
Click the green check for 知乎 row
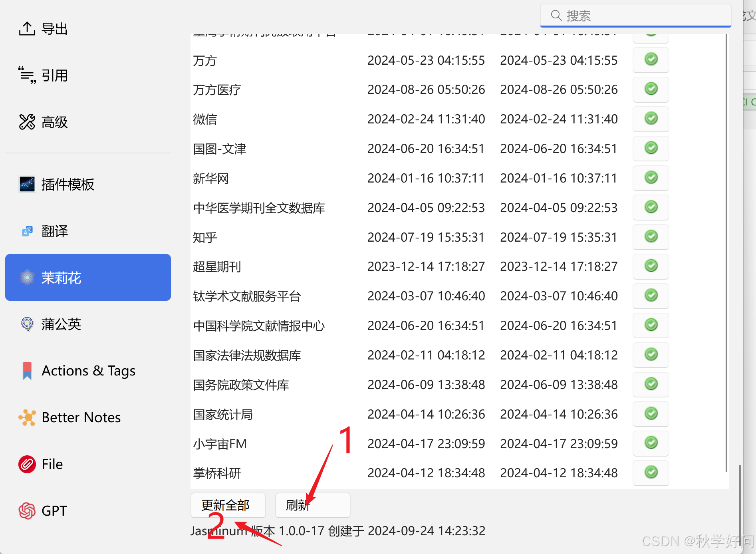pyautogui.click(x=651, y=236)
